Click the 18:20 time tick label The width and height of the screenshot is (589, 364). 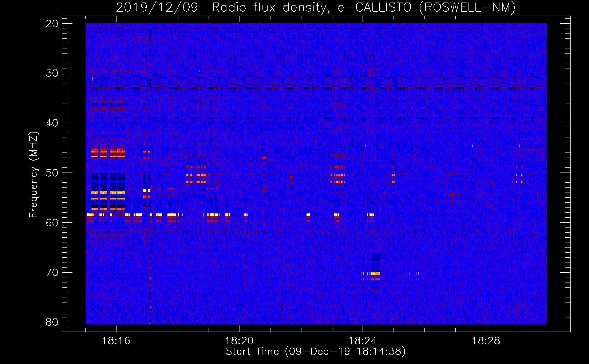point(239,341)
